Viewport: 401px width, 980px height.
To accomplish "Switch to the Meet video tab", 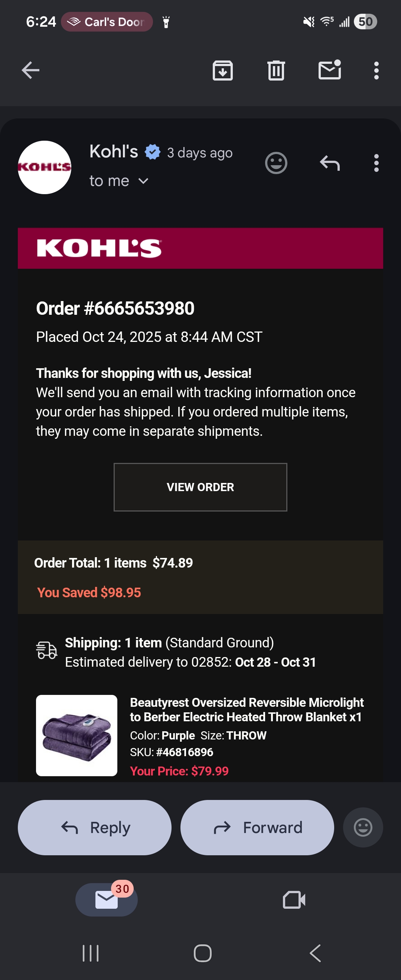I will point(294,900).
